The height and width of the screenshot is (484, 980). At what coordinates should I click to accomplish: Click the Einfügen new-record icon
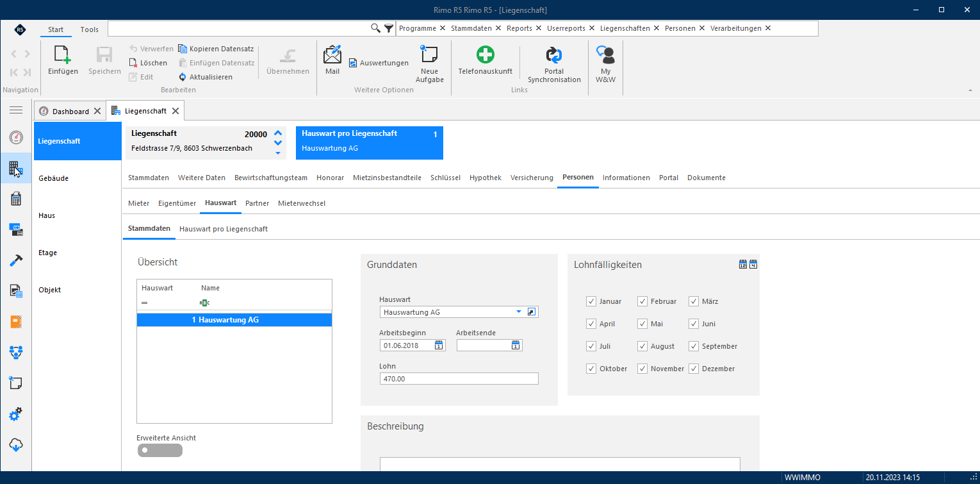pos(63,55)
